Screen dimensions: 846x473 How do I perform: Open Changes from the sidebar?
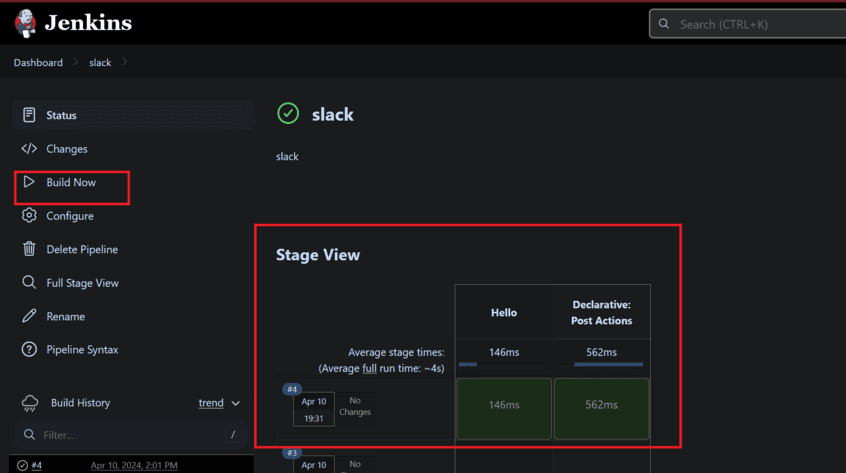click(x=67, y=149)
